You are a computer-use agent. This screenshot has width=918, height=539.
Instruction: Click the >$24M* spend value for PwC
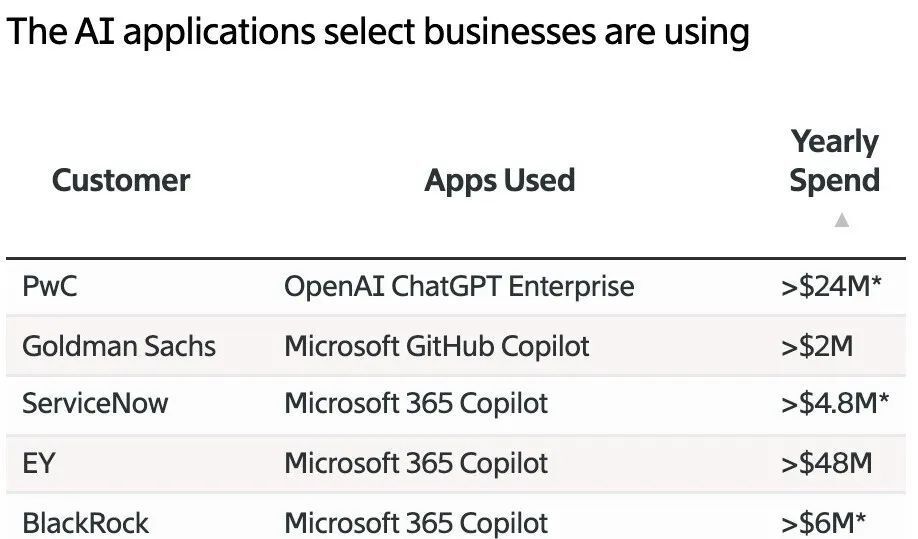click(x=831, y=287)
